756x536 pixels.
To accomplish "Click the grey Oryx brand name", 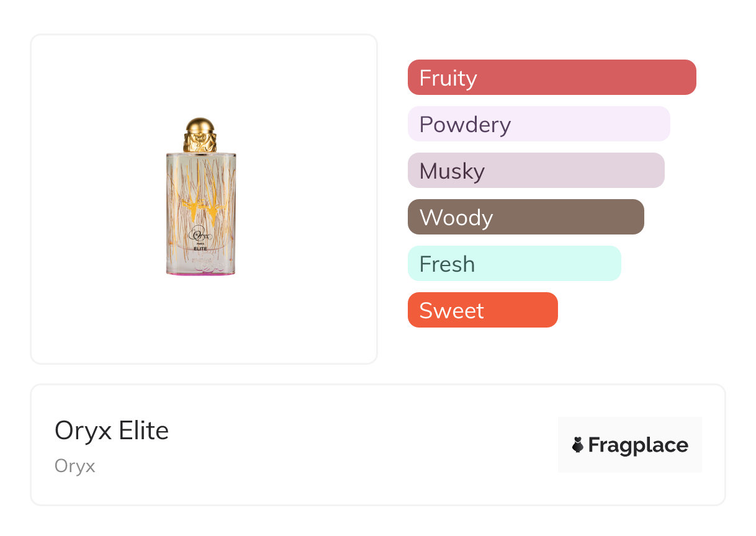I will [75, 466].
